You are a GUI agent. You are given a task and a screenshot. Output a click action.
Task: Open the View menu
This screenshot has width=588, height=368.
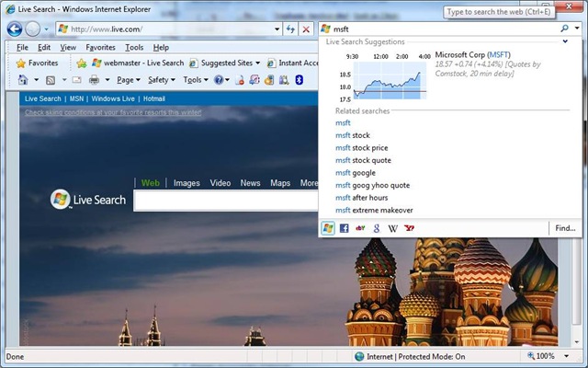pyautogui.click(x=68, y=47)
